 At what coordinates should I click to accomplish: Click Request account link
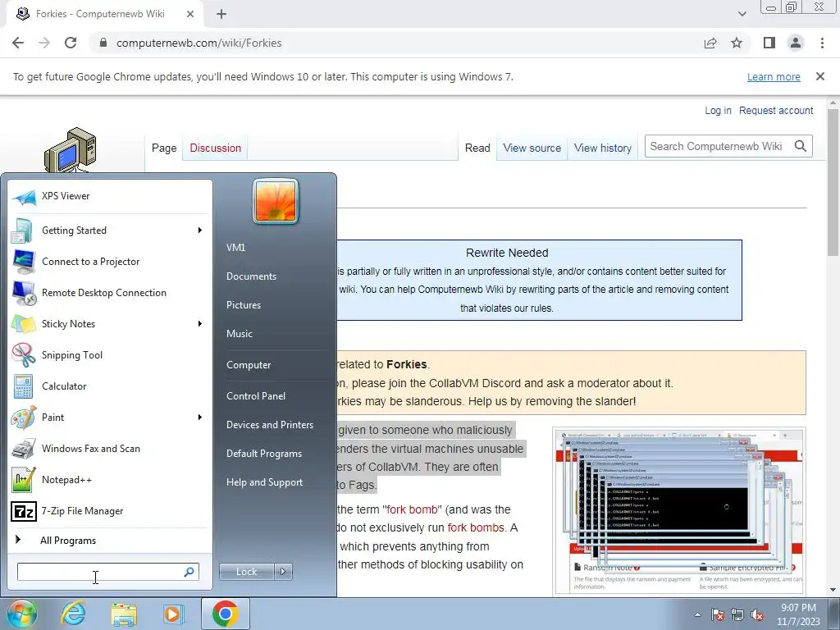[776, 111]
